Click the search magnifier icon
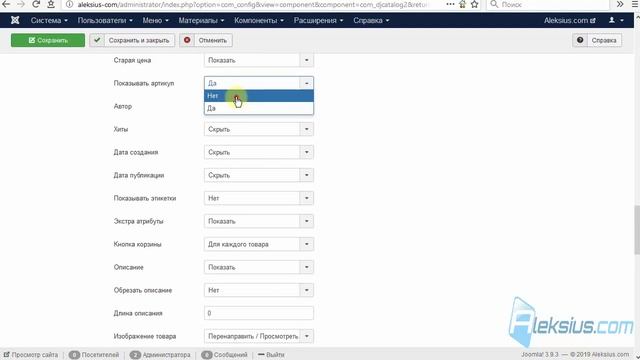Screen dimensions: 640x360 pos(494,4)
